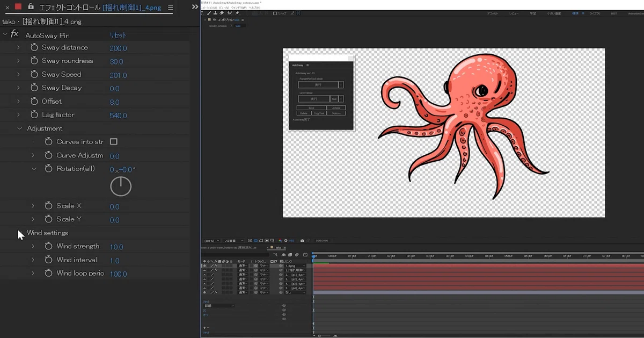Select the レビュー workspace tab
Screen dimensions: 644x338
point(514,13)
